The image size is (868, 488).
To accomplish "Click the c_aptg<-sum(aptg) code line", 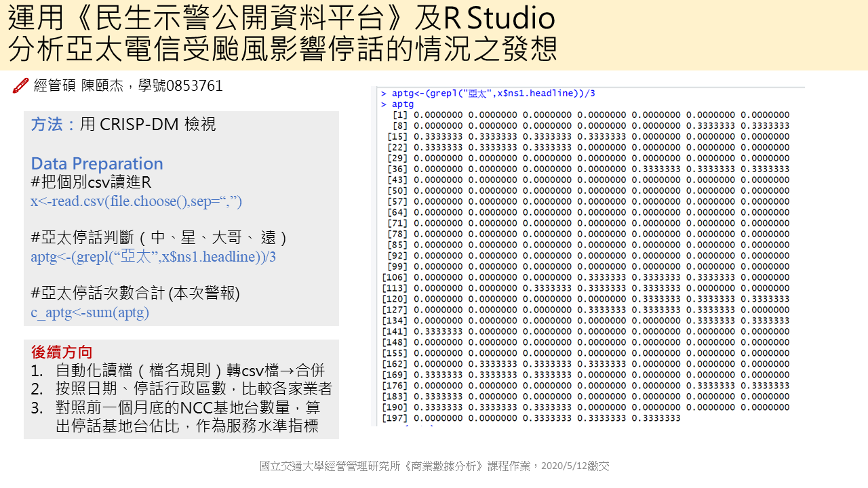I will pos(90,312).
